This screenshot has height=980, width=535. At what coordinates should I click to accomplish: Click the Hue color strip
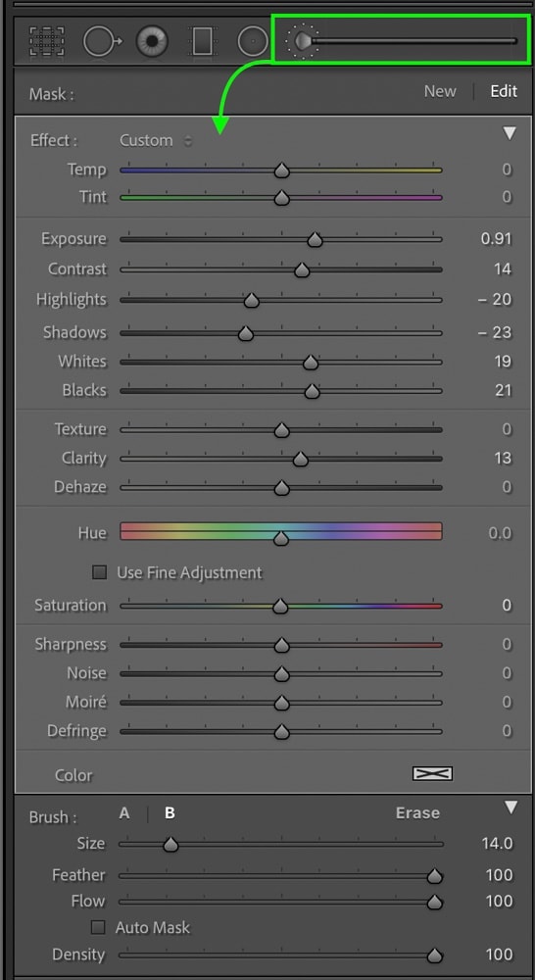click(280, 531)
